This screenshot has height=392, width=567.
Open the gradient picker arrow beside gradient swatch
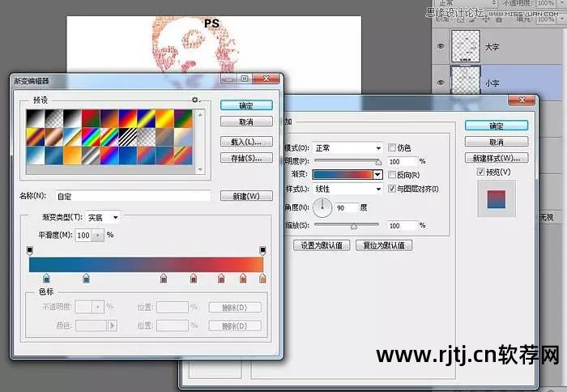[x=377, y=175]
